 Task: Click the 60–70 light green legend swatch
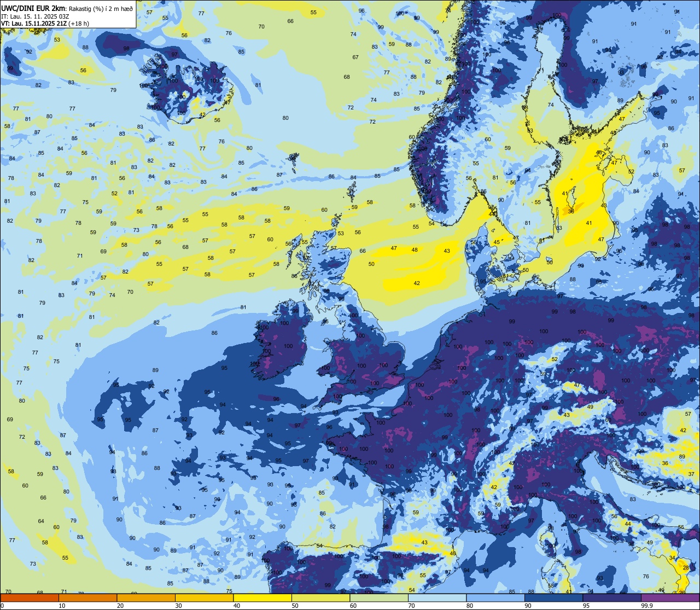coord(379,598)
